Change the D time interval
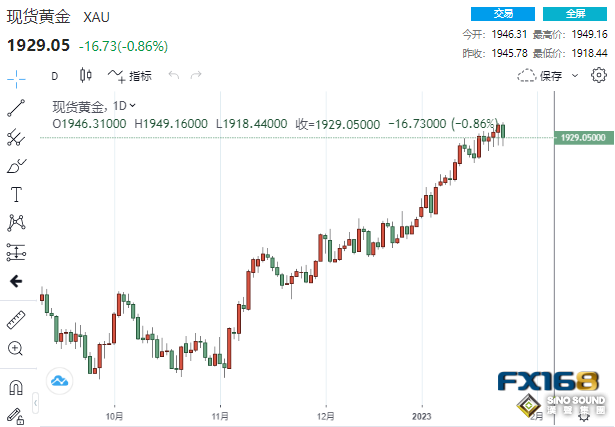Viewport: 615px width, 427px height. coord(55,76)
